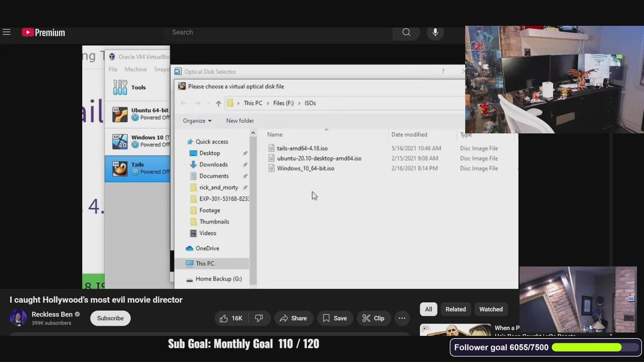Select the All filter chip
This screenshot has height=362, width=644.
point(429,309)
